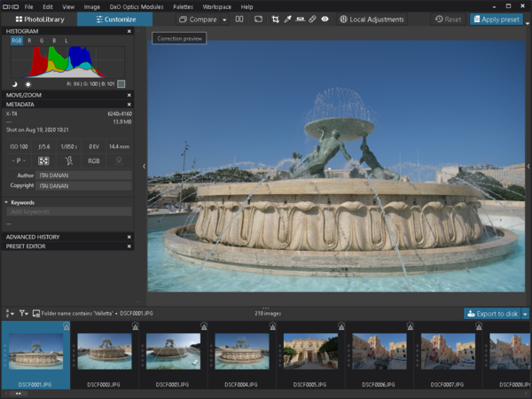
Task: Pick the white balance eyedropper tool
Action: pyautogui.click(x=288, y=19)
